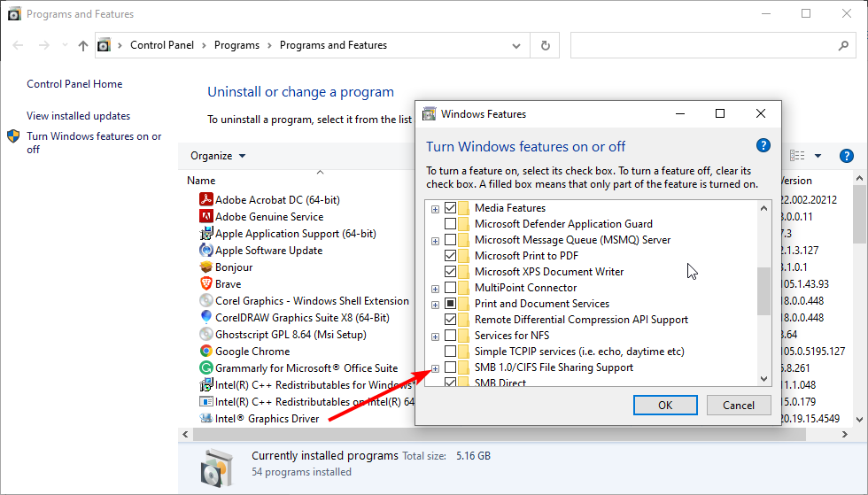
Task: Click the features list vertical scrollbar thumb
Action: (763, 291)
